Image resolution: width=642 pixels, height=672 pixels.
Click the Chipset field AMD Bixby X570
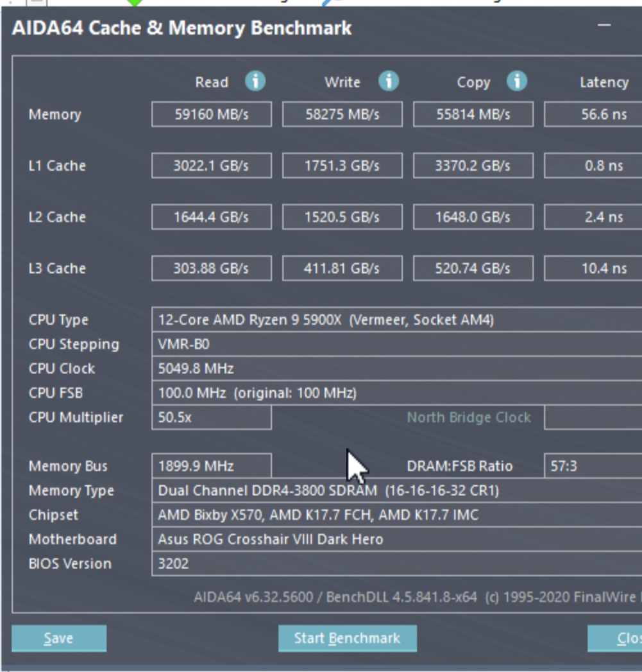pyautogui.click(x=397, y=515)
